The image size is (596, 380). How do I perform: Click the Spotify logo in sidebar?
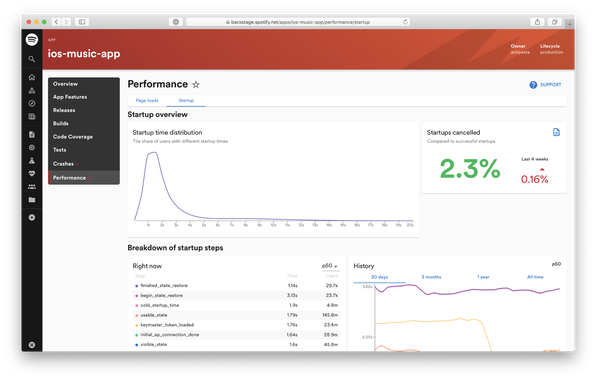tap(32, 40)
